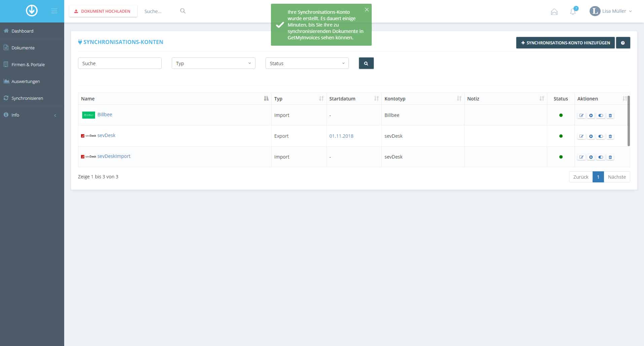The image size is (644, 346).
Task: Click the top bar search magnifier
Action: [x=183, y=11]
